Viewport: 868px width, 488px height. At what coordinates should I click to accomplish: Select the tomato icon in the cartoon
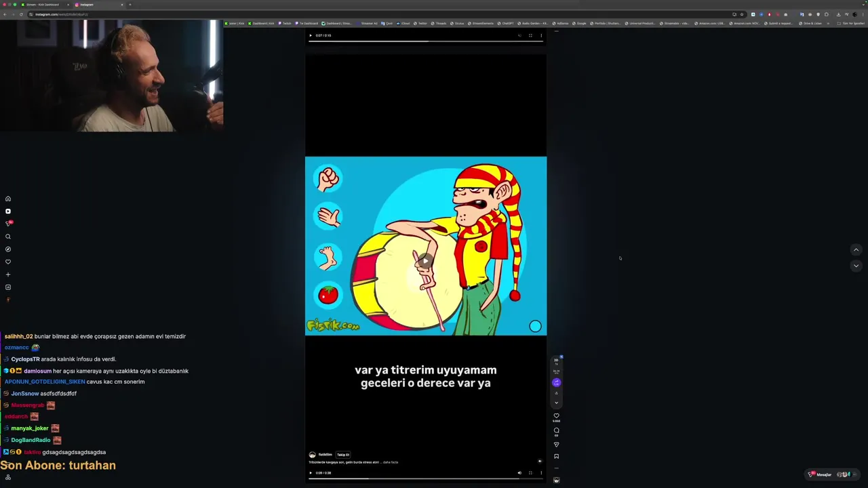point(328,295)
